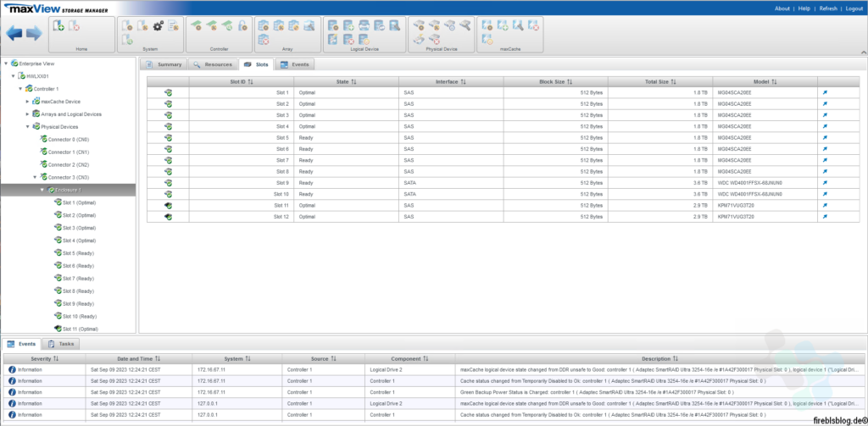Click the Logout link
Screen dimensions: 868x426
pos(854,8)
